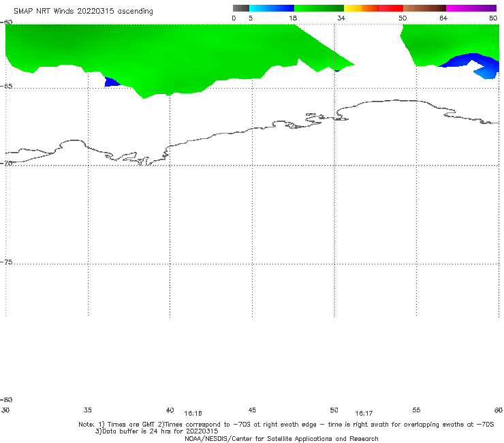
Task: Click the blue low-wind patch near longitude 36
Action: [x=110, y=82]
